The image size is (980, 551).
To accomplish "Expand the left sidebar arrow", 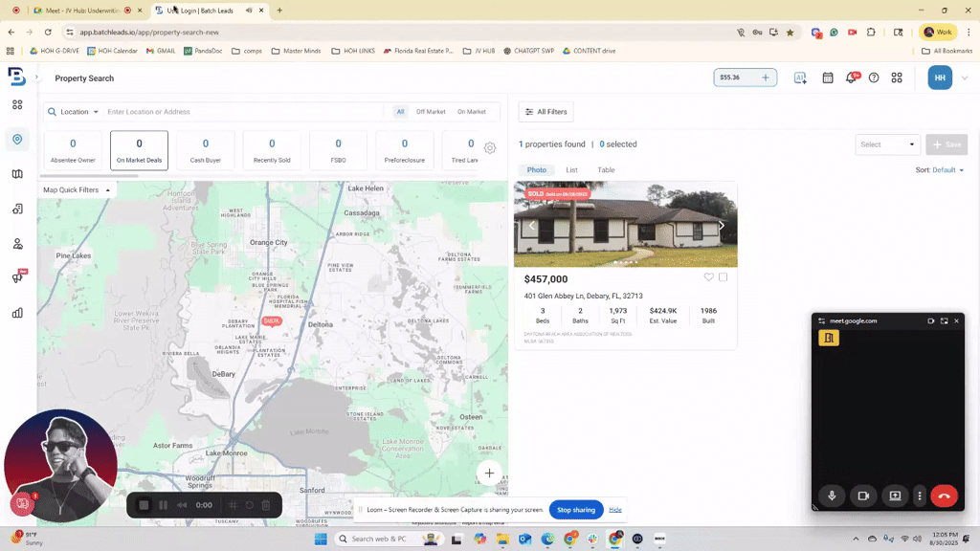I will [36, 77].
